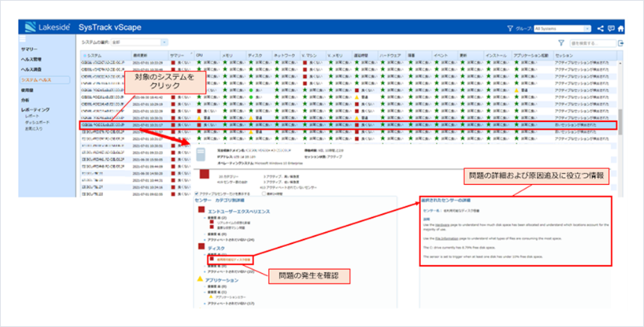Open the グループ All Systems dropdown
The width and height of the screenshot is (644, 327).
tap(563, 28)
